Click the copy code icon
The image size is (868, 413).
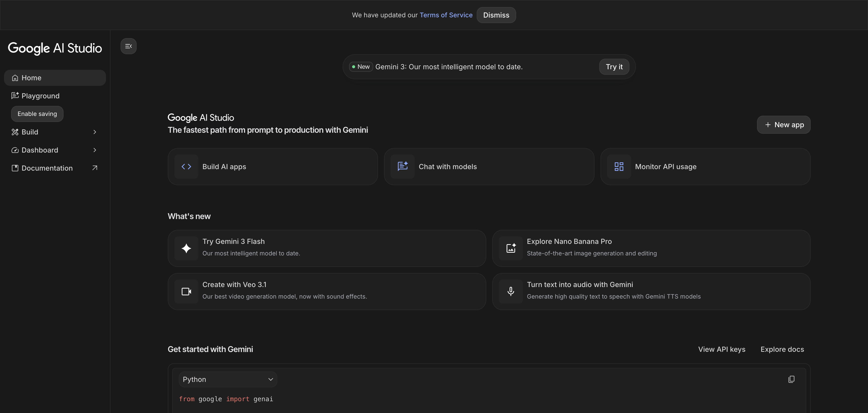(x=791, y=379)
